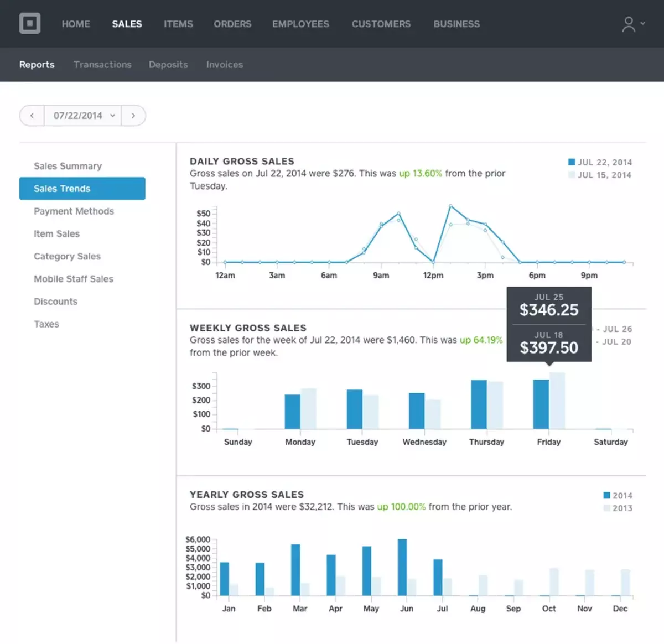
Task: Click Friday's bar in Weekly Gross Sales
Action: click(541, 404)
